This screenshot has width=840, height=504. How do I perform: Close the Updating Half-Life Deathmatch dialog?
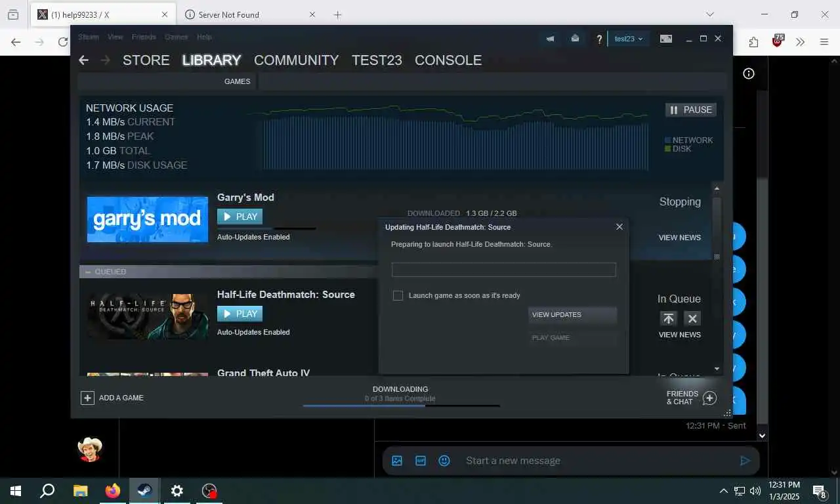click(x=619, y=226)
